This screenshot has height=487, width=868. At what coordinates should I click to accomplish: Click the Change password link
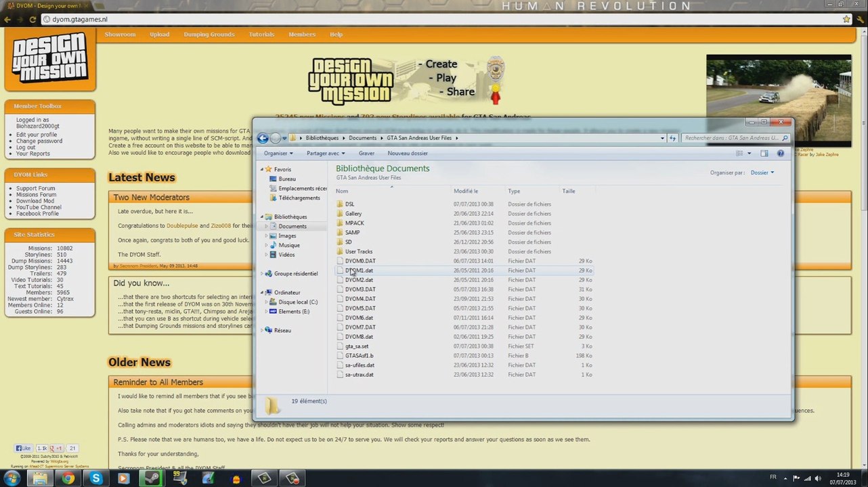pyautogui.click(x=39, y=141)
